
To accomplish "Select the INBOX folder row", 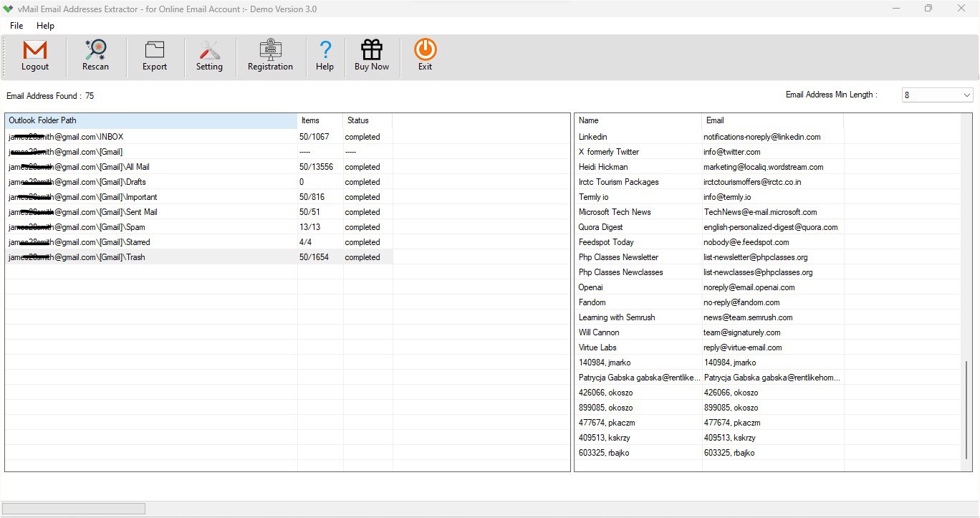I will 199,137.
